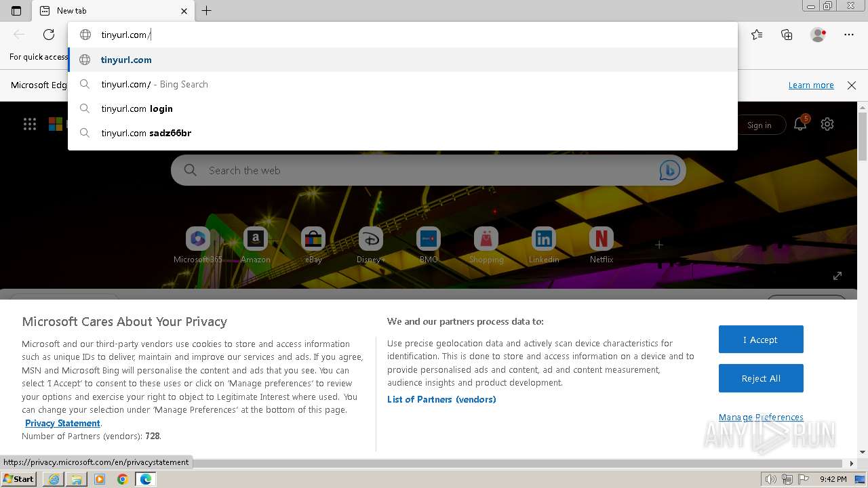Open the Collections icon
The image size is (868, 488).
point(787,35)
